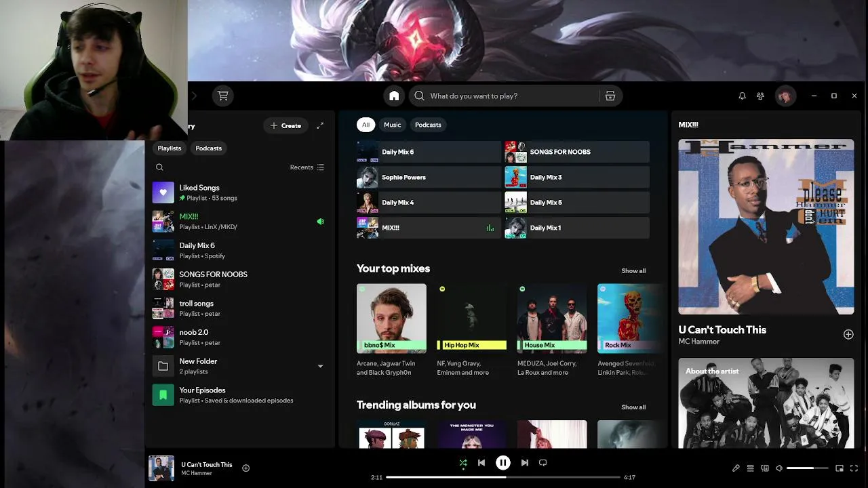Image resolution: width=868 pixels, height=488 pixels.
Task: Mute the volume speaker icon
Action: 779,468
